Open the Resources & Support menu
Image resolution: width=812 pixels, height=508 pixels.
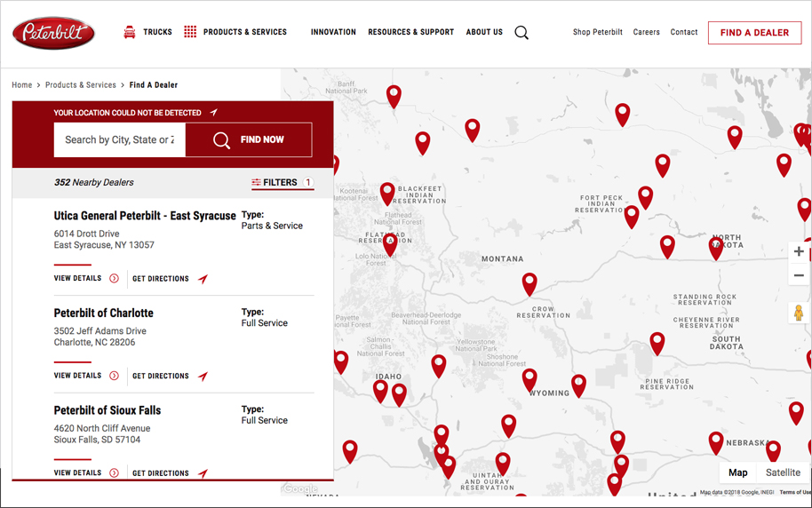click(x=410, y=32)
